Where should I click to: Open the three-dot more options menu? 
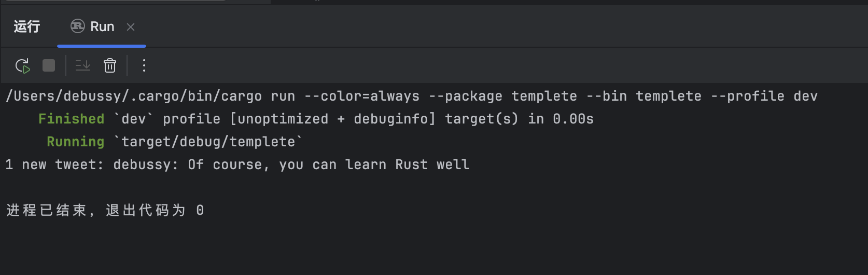click(x=144, y=66)
